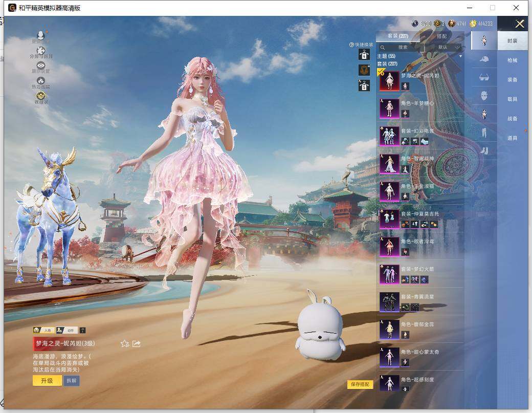
Task: Select the 套装-幻彩电音 outfit thumbnail
Action: [x=389, y=136]
